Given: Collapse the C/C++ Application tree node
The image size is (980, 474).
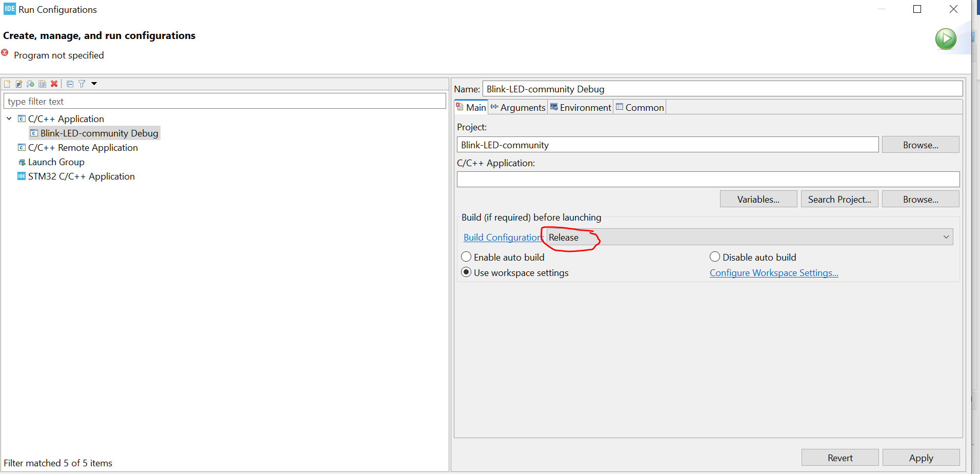Looking at the screenshot, I should [x=9, y=118].
